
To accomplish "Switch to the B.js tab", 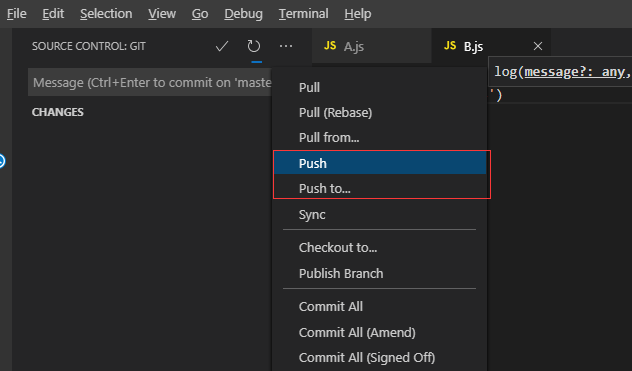I will (x=491, y=46).
